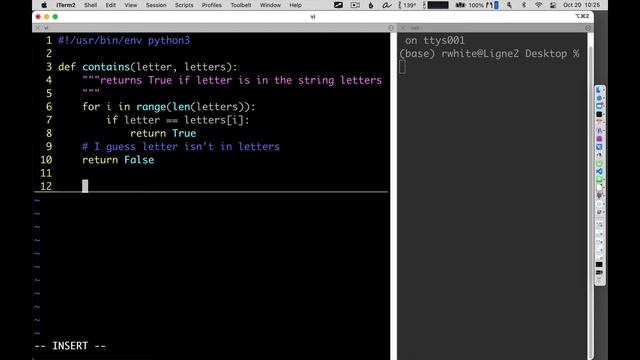Screen dimensions: 640x360
Task: Click the cursive script icon in menu bar
Action: tap(386, 5)
